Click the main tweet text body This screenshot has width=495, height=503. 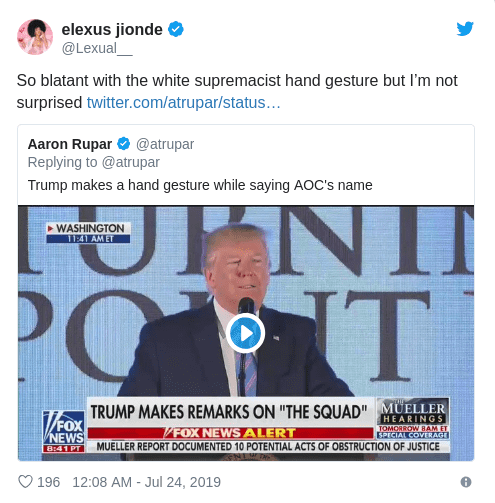(237, 91)
